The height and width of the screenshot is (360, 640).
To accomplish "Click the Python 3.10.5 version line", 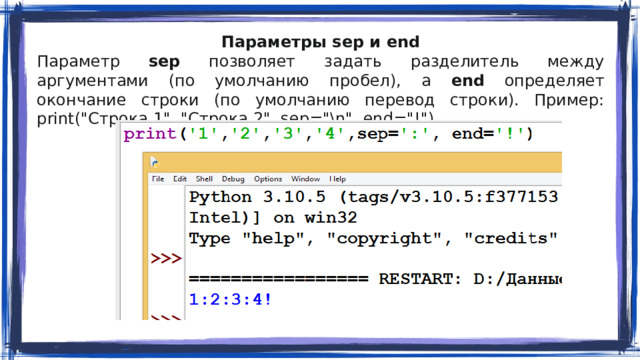I will tap(373, 197).
